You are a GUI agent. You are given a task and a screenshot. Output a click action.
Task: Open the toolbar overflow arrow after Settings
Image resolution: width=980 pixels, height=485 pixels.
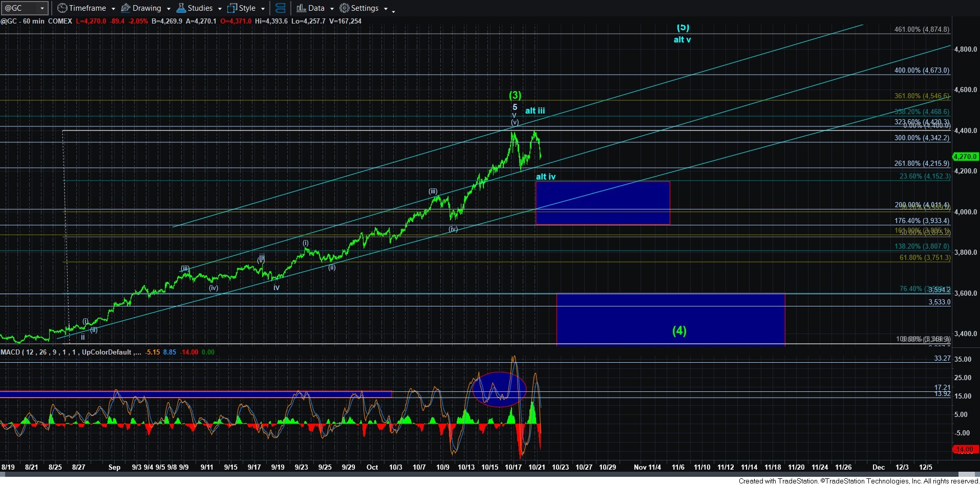click(393, 11)
